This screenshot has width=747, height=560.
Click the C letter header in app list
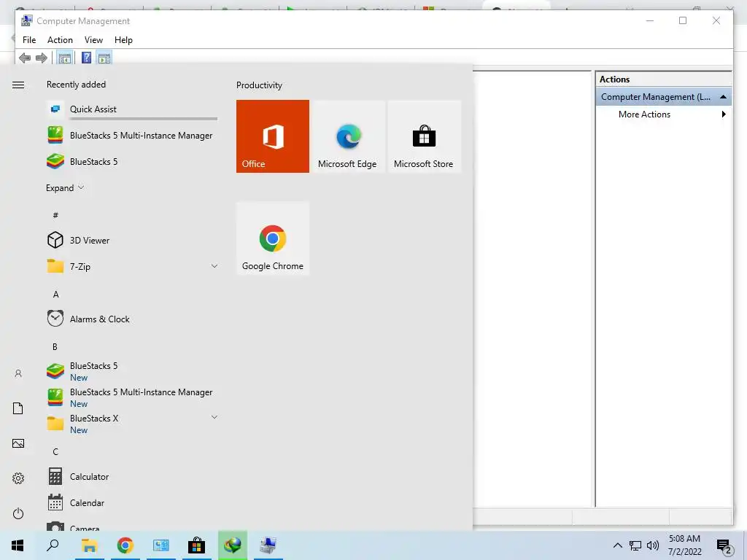pos(55,451)
